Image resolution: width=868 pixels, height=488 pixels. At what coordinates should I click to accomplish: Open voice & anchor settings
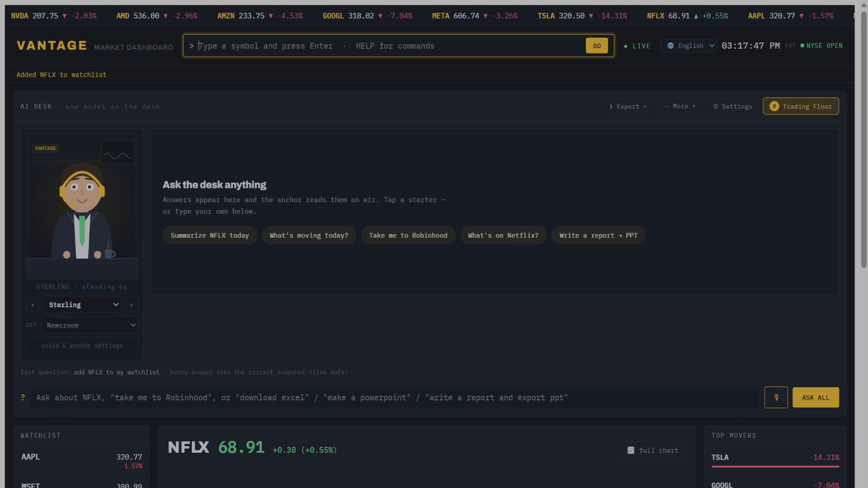82,345
